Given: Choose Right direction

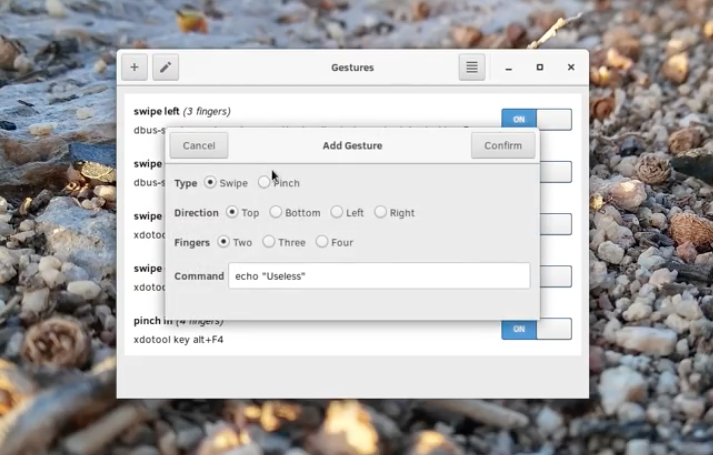Looking at the screenshot, I should pos(380,212).
